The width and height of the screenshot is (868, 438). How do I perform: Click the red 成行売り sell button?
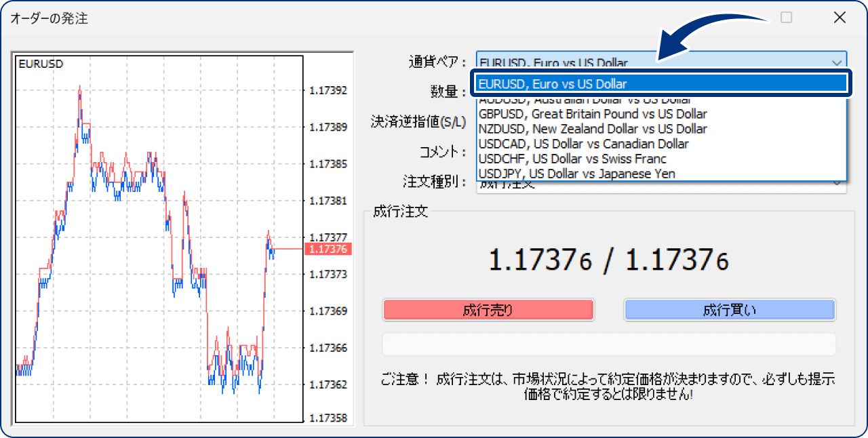(x=488, y=311)
